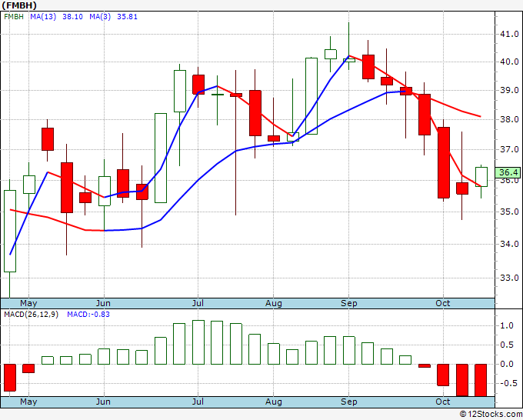This screenshot has height=420, width=523.
Task: Click the 1.0 MACD axis label
Action: (x=507, y=325)
